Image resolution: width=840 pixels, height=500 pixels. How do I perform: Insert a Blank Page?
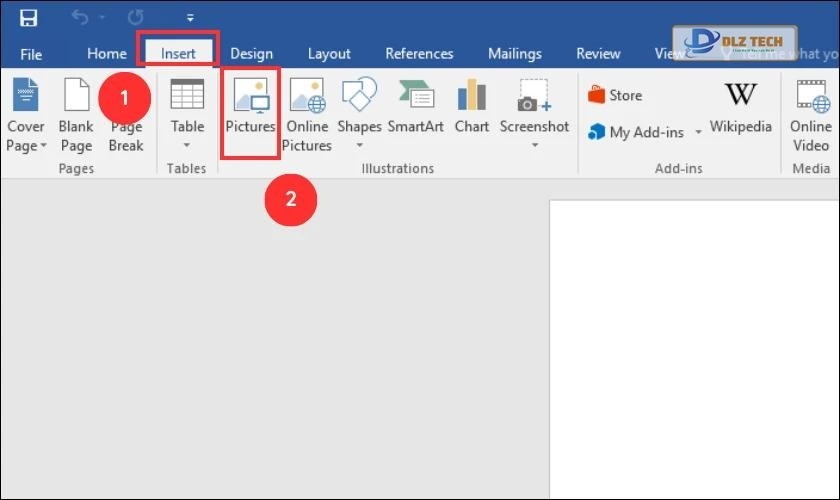pyautogui.click(x=76, y=116)
